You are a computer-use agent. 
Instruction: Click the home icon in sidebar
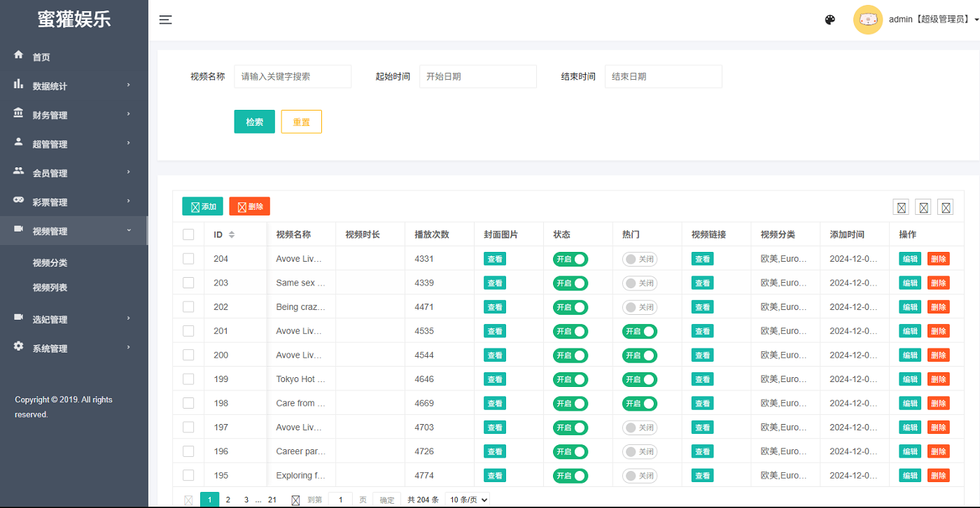pos(19,55)
